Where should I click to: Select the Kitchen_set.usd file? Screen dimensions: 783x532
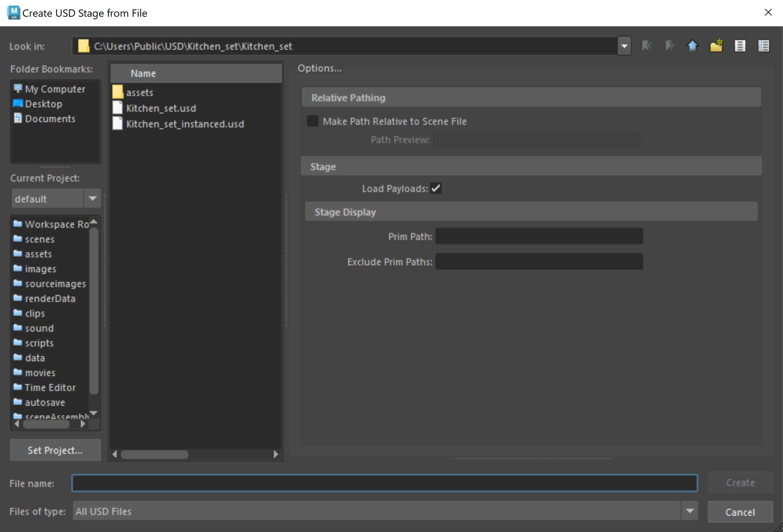point(161,108)
